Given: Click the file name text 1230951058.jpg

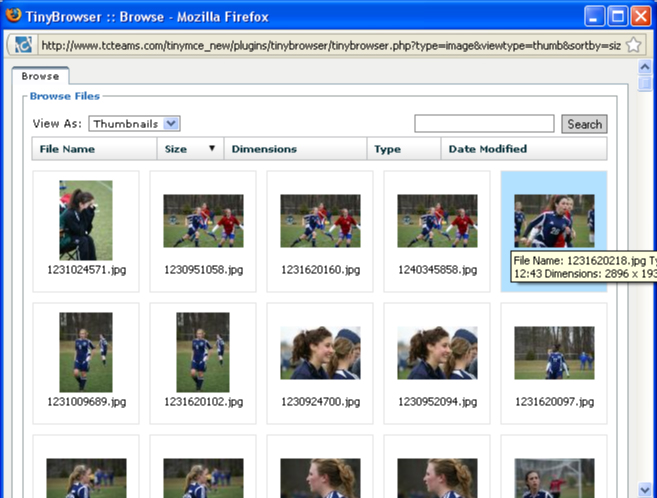Looking at the screenshot, I should 203,270.
